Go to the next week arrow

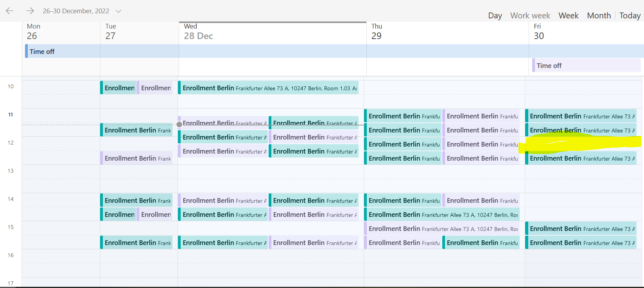tap(30, 11)
